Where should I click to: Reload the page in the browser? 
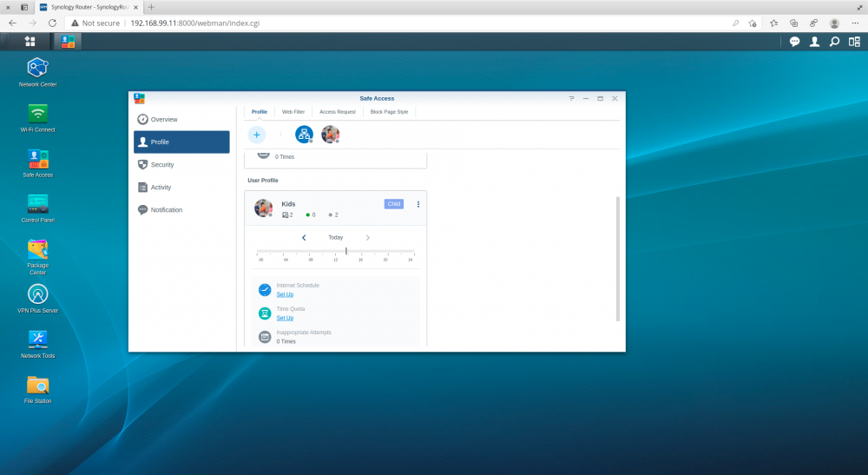tap(52, 23)
